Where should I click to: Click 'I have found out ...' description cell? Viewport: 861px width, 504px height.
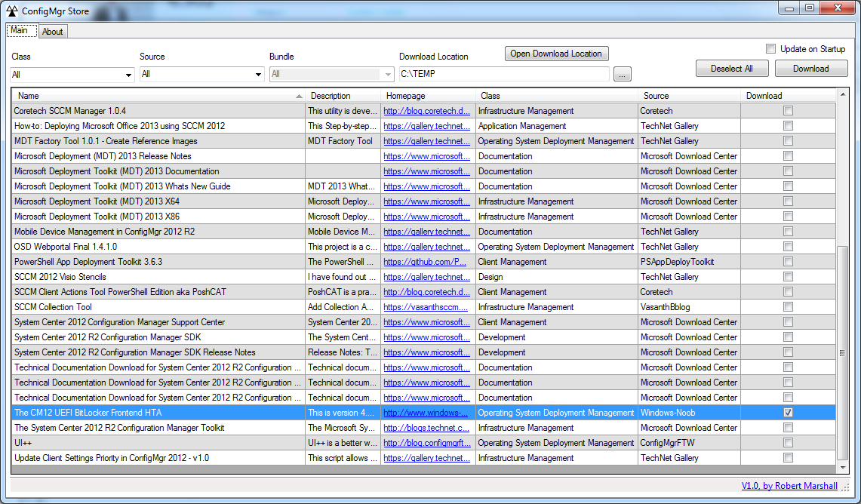click(343, 277)
